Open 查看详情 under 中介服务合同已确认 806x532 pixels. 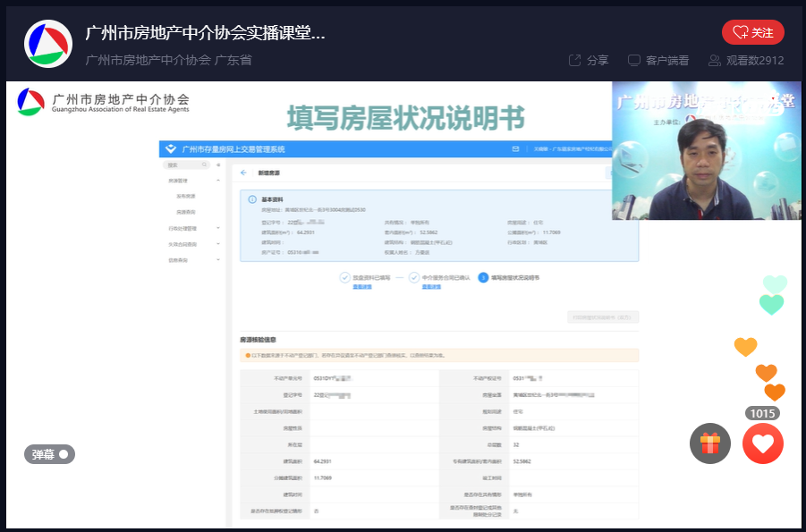click(x=431, y=287)
